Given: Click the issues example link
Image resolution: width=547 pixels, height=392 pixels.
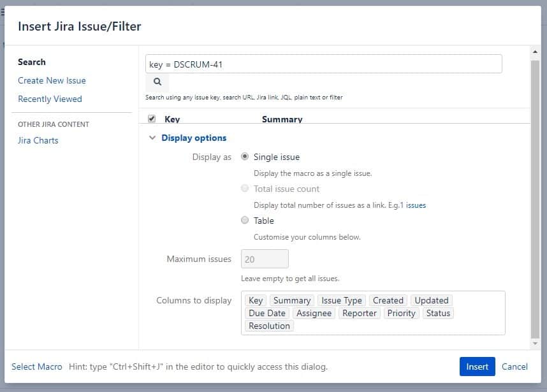Looking at the screenshot, I should [x=418, y=205].
